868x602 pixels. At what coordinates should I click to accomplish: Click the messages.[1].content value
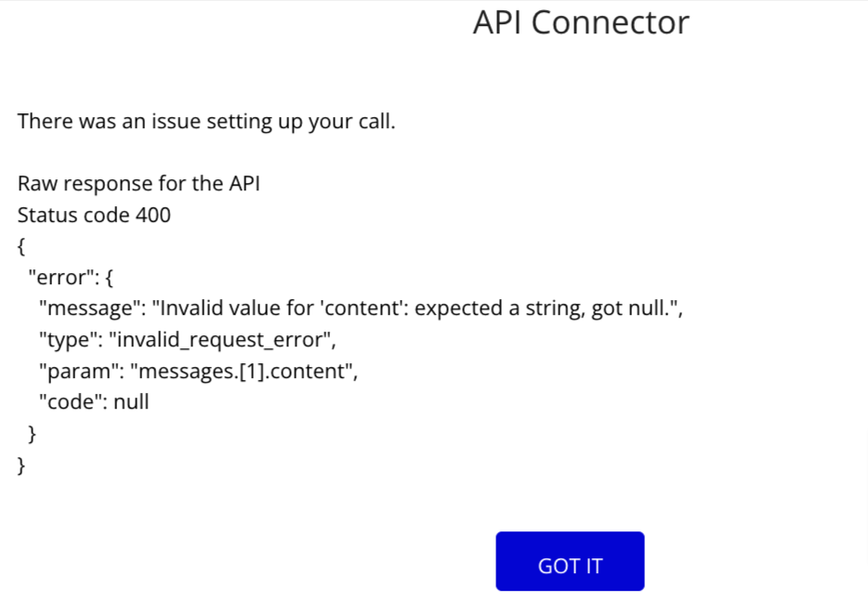coord(241,371)
